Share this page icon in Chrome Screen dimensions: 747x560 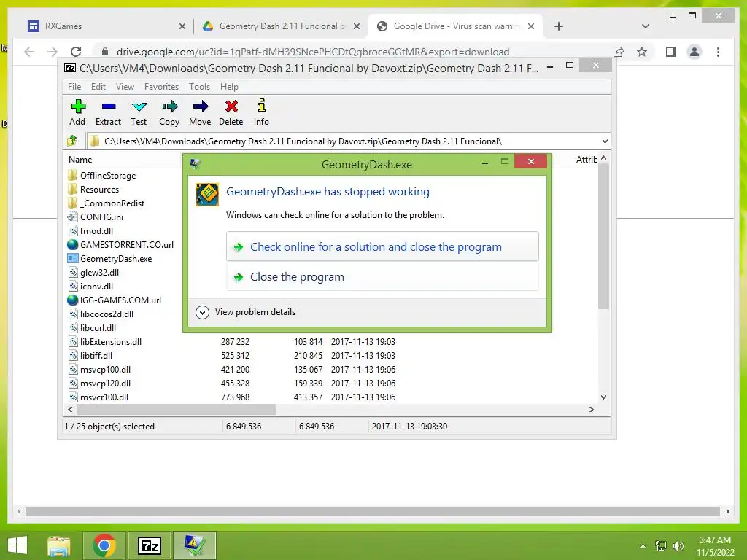coord(619,52)
